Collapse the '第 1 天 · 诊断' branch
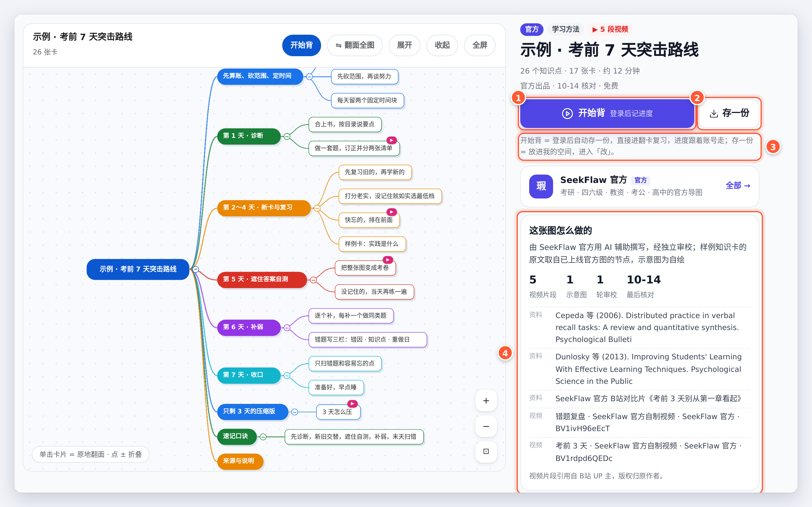Viewport: 812px width, 507px height. point(287,137)
